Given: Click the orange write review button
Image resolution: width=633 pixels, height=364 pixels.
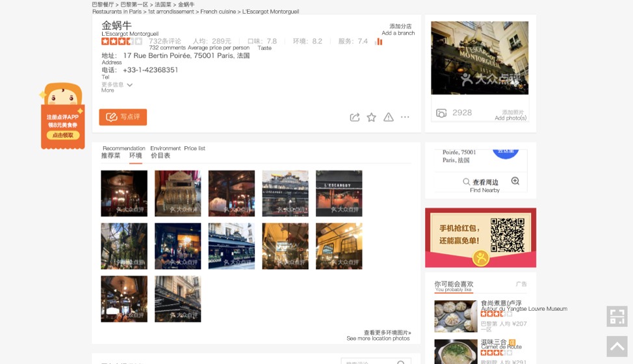Looking at the screenshot, I should (123, 117).
